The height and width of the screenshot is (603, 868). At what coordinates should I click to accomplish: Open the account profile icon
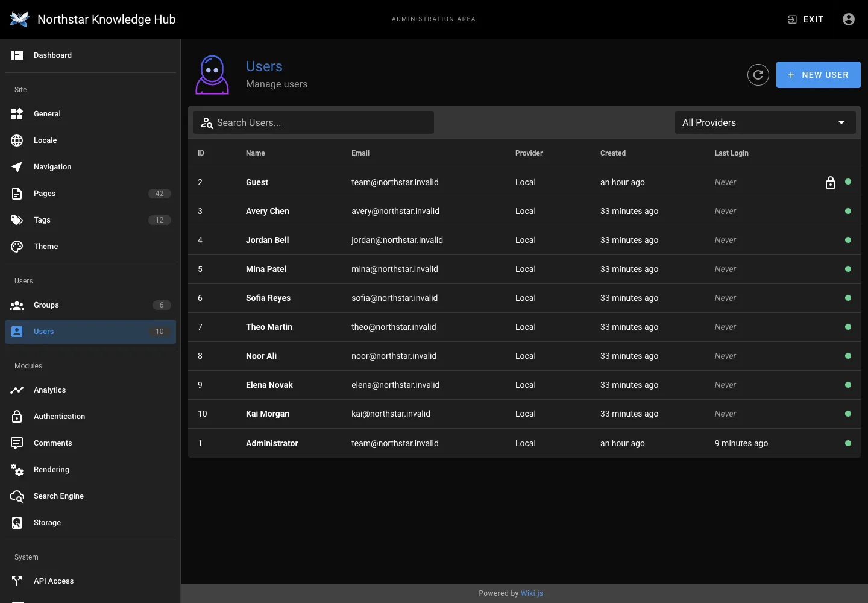(849, 19)
